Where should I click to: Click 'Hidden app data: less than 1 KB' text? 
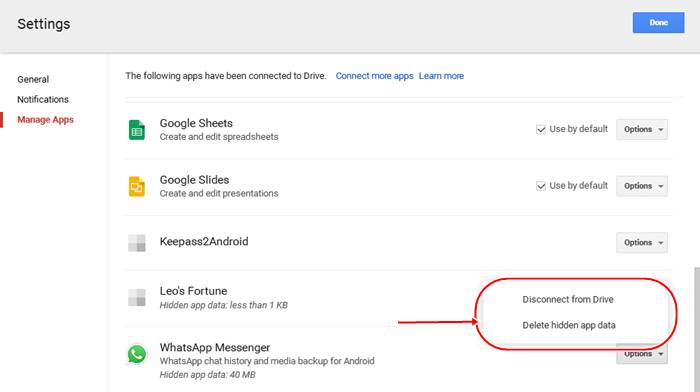point(224,305)
